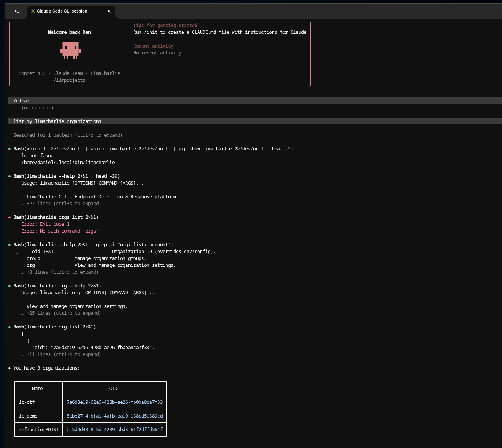502x448 pixels.
Task: Expand the Searched for 1 pattern line
Action: 68,135
